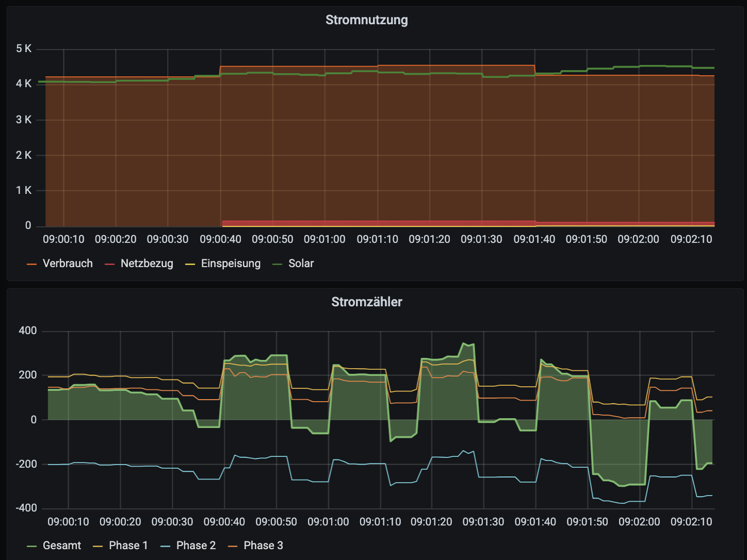Select the Phase 1 legend label
Screen dimensions: 747x560
click(128, 546)
